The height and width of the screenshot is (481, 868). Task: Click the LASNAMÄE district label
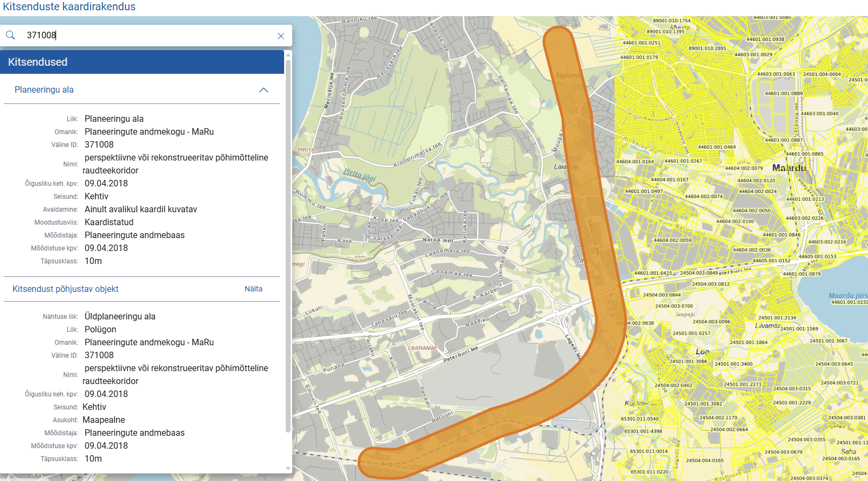423,348
